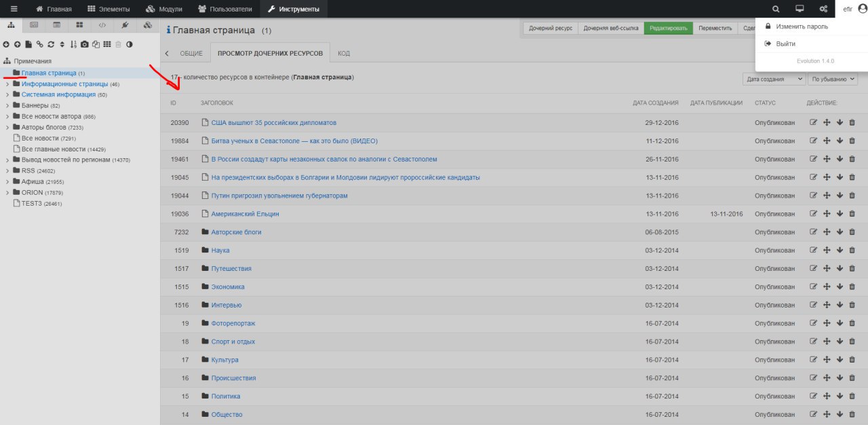
Task: Click the ID 20390 cell
Action: [x=180, y=123]
